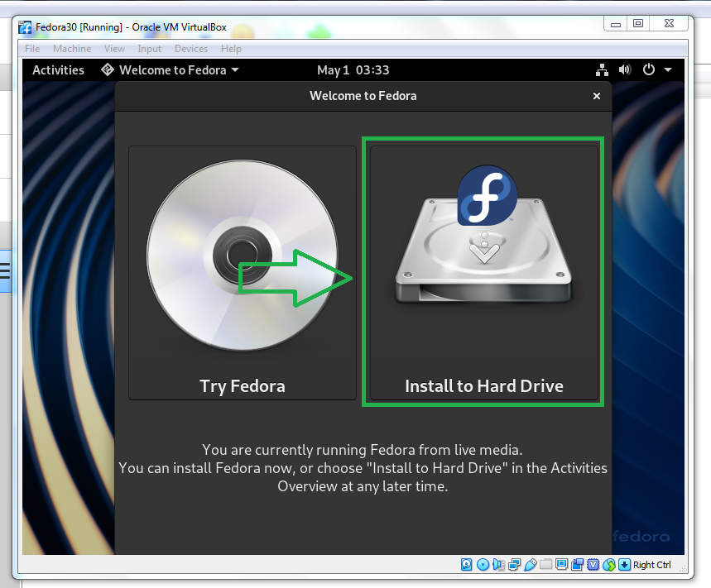Maximize the VirtualBox window
This screenshot has width=711, height=588.
tap(638, 23)
